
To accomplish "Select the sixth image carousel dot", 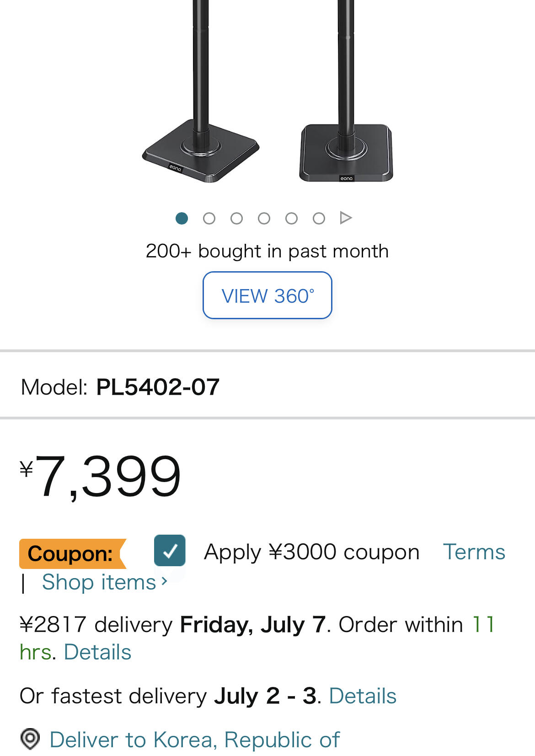I will point(319,218).
